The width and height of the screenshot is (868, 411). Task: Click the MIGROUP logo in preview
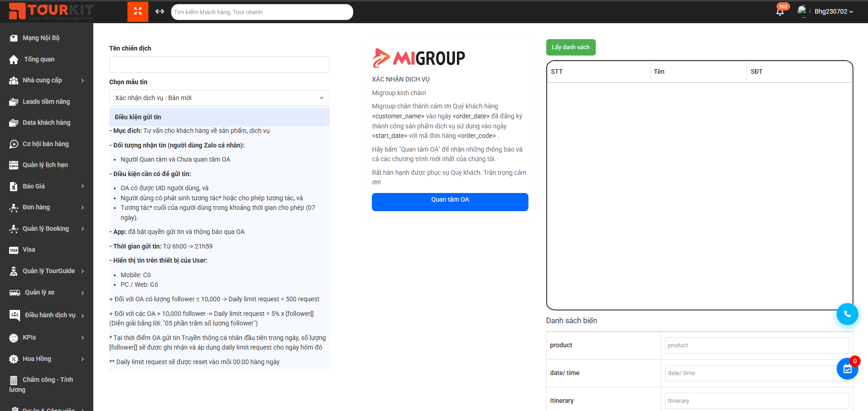[x=419, y=58]
